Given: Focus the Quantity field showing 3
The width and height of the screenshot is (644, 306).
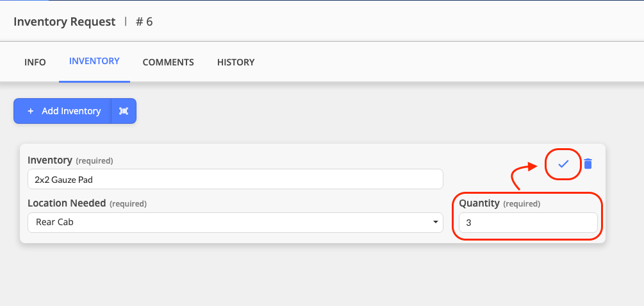Looking at the screenshot, I should [x=528, y=223].
